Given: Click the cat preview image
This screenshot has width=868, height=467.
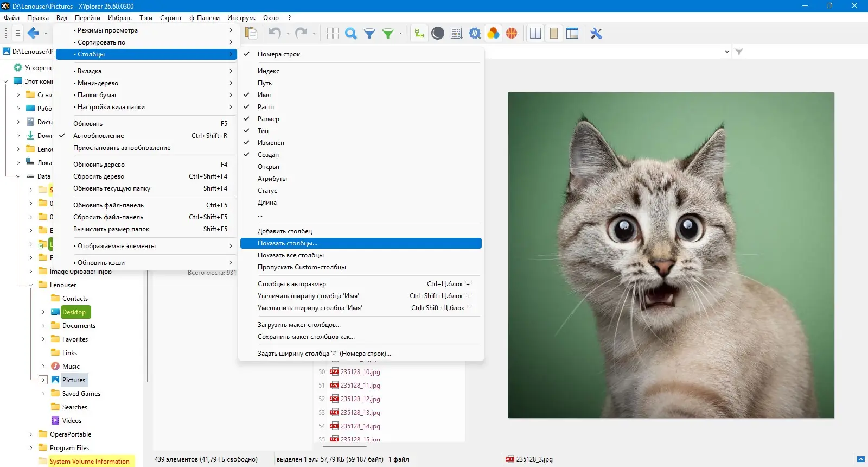Looking at the screenshot, I should (x=671, y=255).
